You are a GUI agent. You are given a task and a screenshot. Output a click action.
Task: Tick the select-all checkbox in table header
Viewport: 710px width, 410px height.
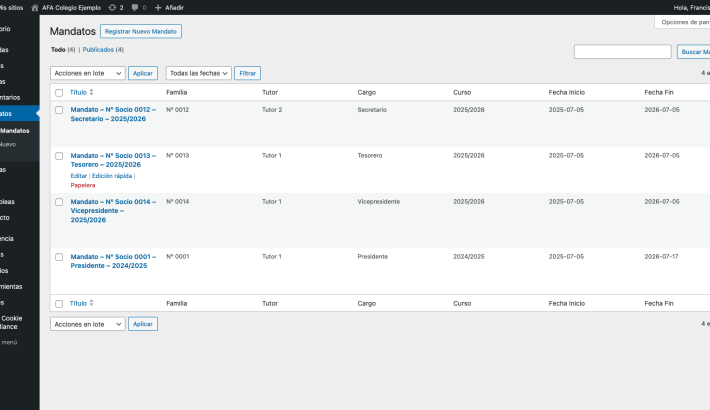(x=59, y=93)
